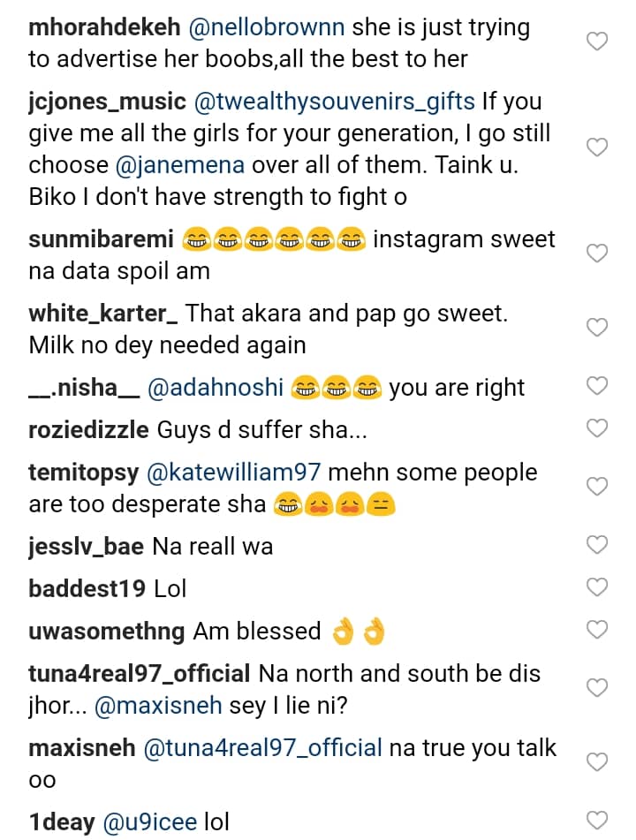Toggle like on uwasomethng's "Am blessed" comment
Screen dimensions: 636x840
pos(597,629)
